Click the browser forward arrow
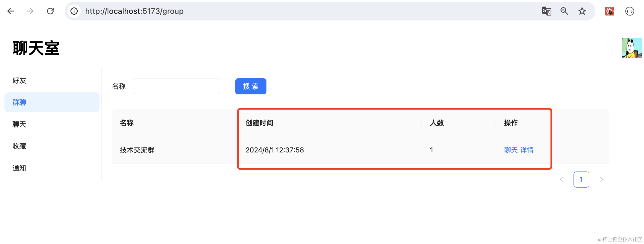The height and width of the screenshot is (244, 644). [x=30, y=11]
